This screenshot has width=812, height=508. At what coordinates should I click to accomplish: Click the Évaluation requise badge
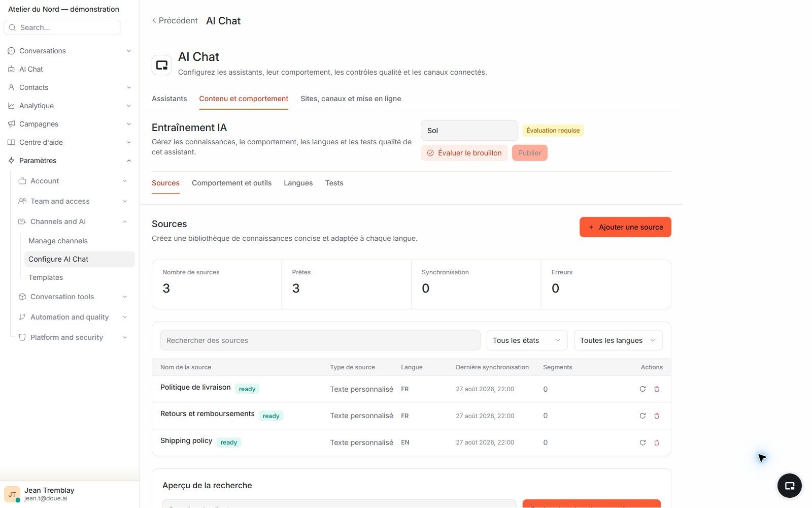pyautogui.click(x=553, y=131)
